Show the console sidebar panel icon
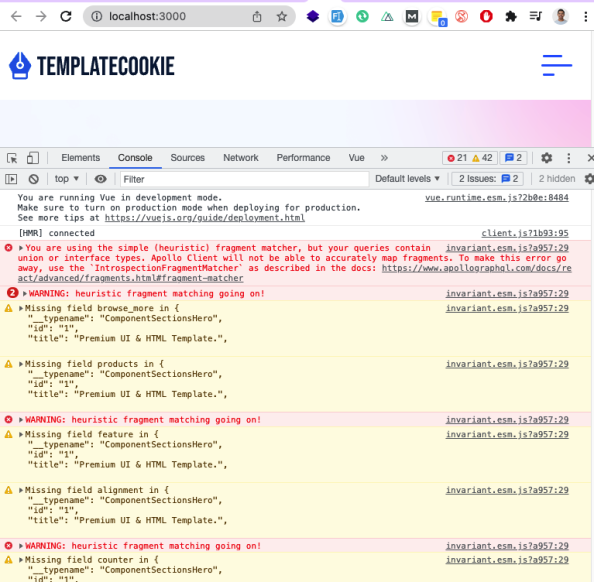 click(11, 179)
